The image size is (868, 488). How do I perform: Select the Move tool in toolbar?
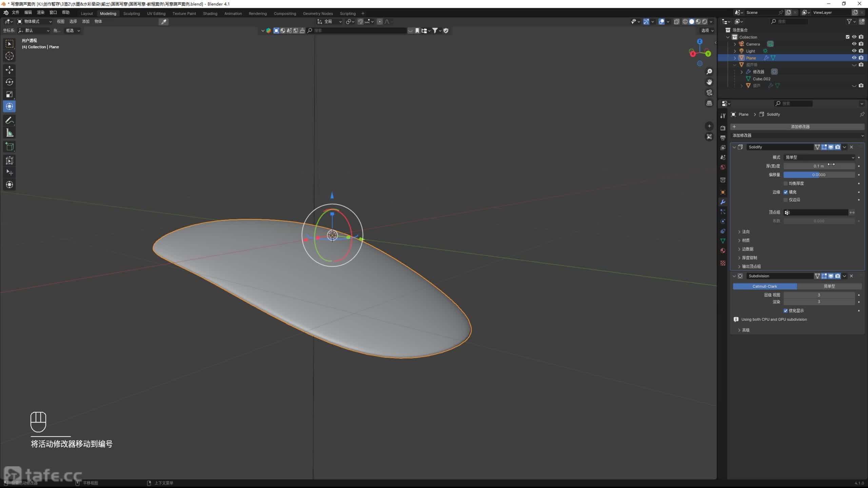9,70
